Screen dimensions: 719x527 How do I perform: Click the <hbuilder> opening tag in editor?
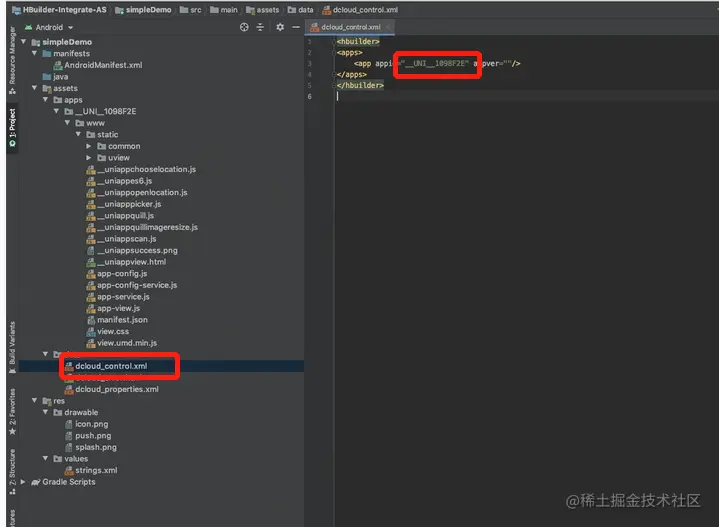tap(358, 42)
